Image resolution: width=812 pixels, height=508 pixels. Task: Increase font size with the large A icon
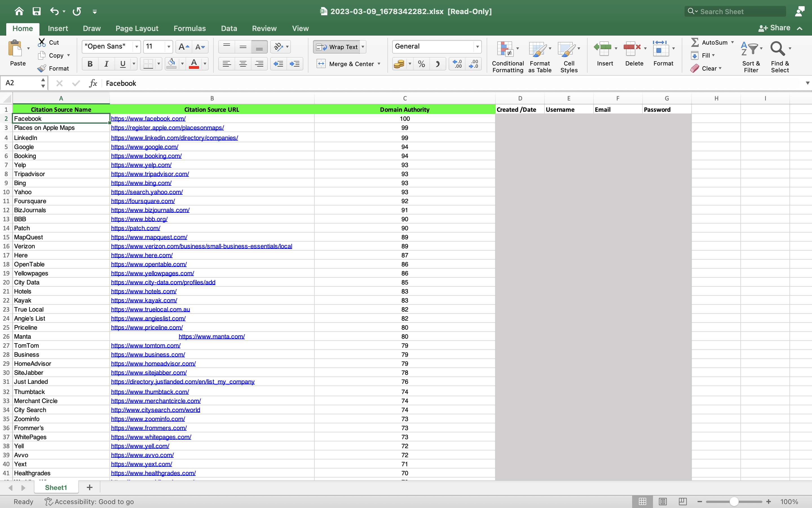click(184, 47)
